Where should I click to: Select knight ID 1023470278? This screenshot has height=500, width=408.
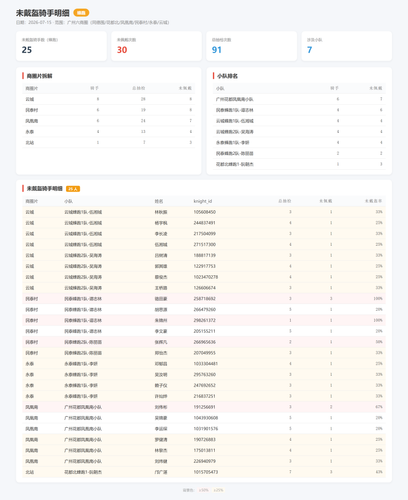206,277
